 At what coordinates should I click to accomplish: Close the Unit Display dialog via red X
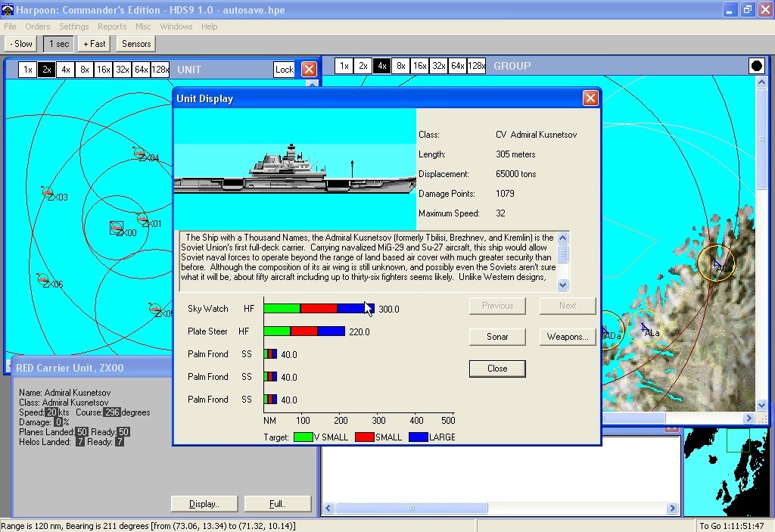(x=590, y=98)
